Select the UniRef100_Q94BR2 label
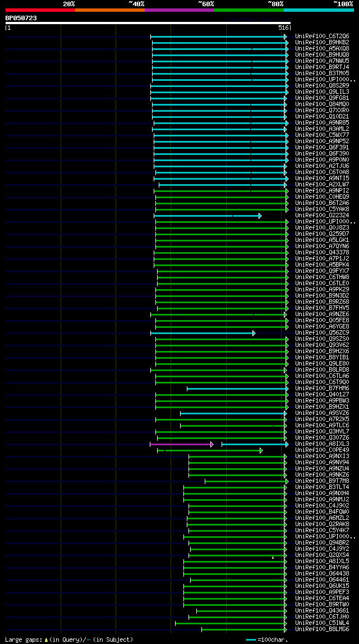359x644 pixels. (322, 543)
